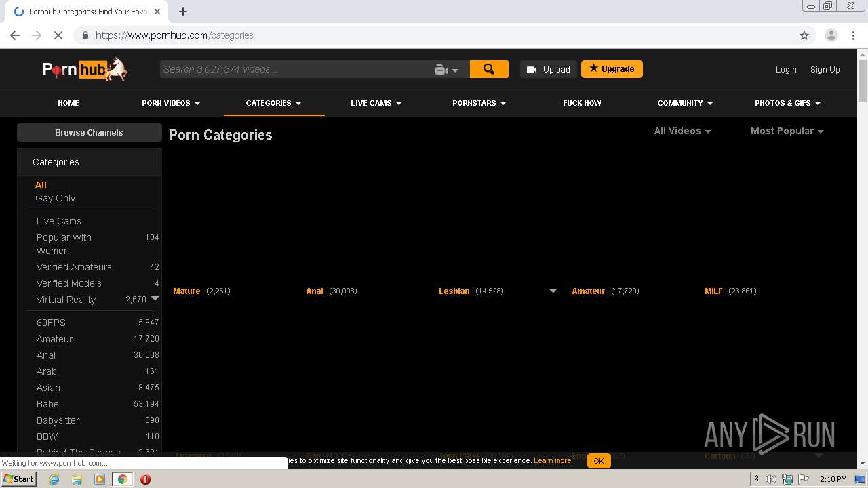Open the BBW sidebar category
868x488 pixels.
[47, 436]
